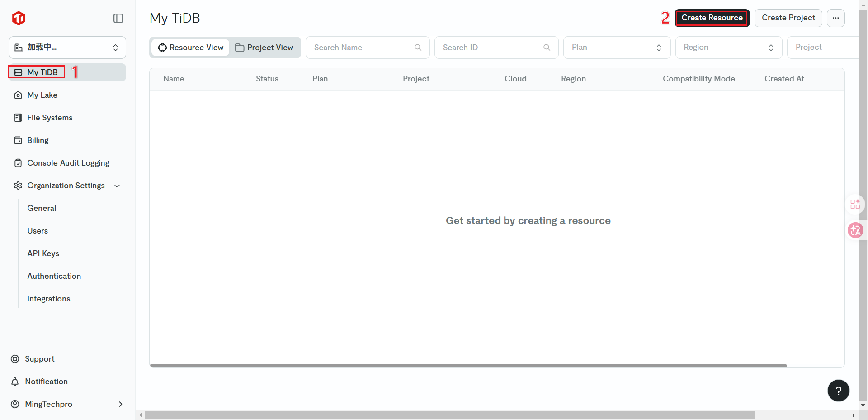This screenshot has height=420, width=868.
Task: Go to File Systems
Action: tap(67, 118)
